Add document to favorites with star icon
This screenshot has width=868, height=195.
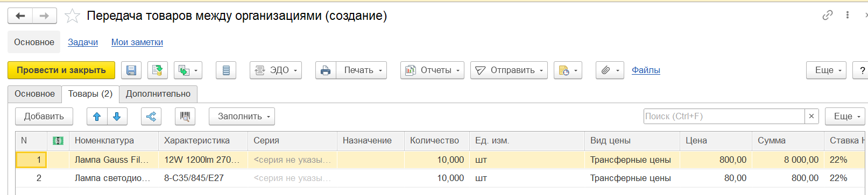click(72, 16)
